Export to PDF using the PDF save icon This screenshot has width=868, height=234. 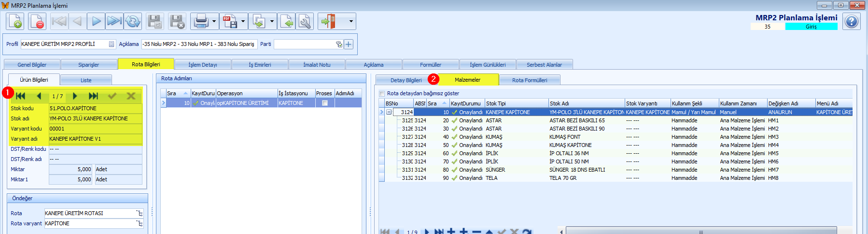pos(229,21)
